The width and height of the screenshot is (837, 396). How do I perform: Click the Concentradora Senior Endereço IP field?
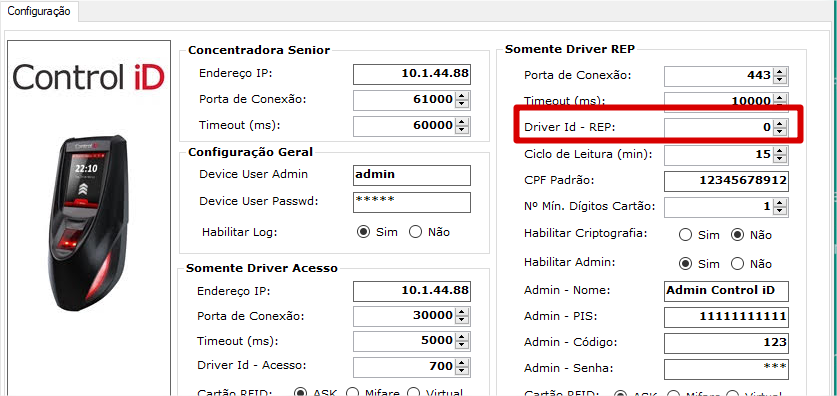pos(412,74)
